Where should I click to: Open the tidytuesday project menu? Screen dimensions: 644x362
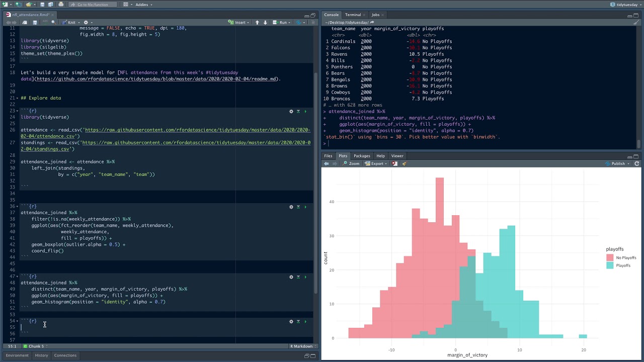click(x=625, y=5)
